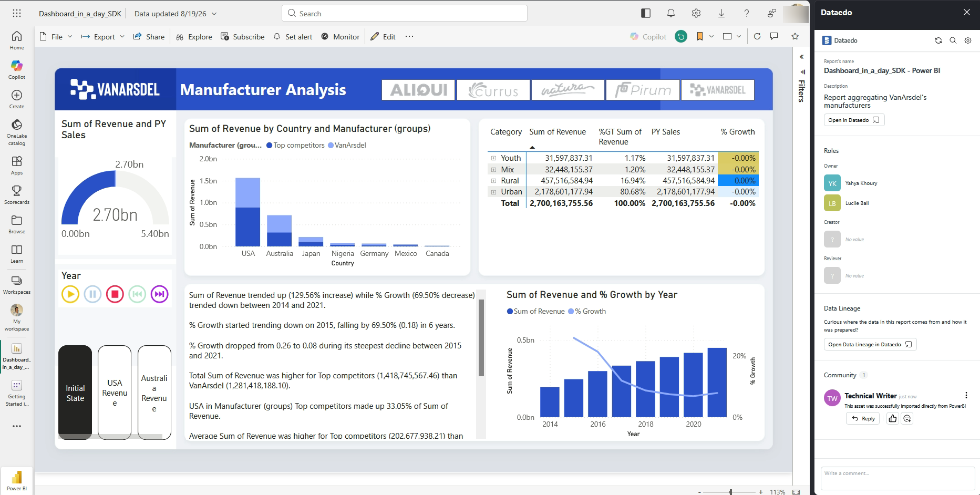The image size is (980, 495).
Task: Search within the Dataedo pane
Action: 953,40
